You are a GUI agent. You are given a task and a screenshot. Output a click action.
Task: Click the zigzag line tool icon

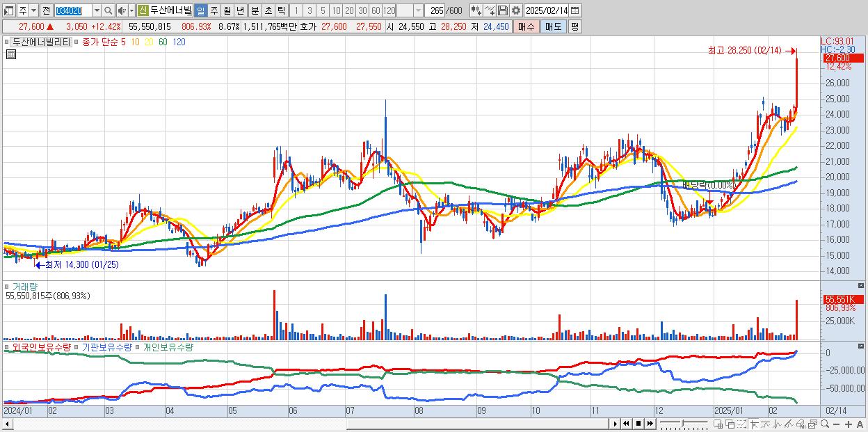[x=778, y=424]
